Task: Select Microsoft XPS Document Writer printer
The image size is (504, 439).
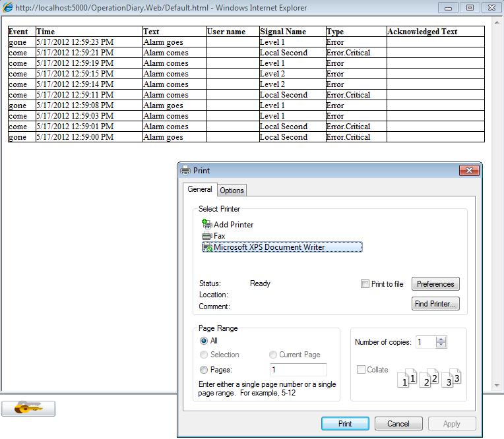Action: click(268, 247)
